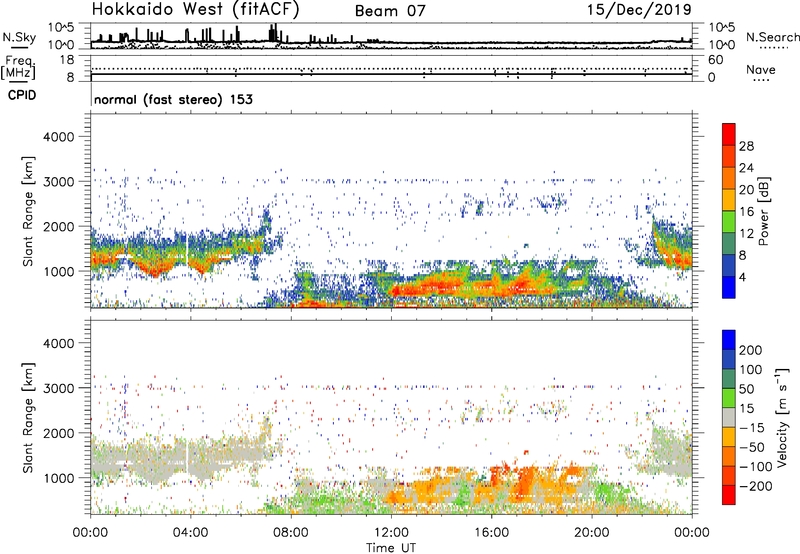Click the noise spike near 07:20 in N.Sky plot

pos(273,33)
